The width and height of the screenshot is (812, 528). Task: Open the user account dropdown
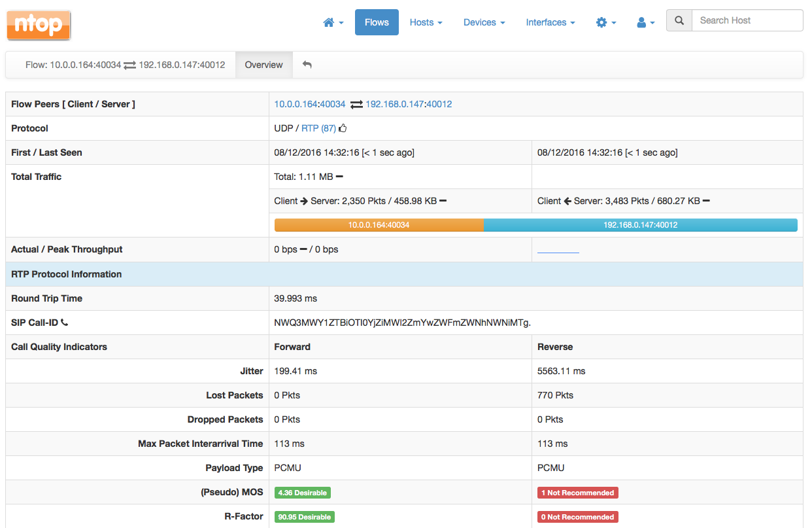click(646, 22)
